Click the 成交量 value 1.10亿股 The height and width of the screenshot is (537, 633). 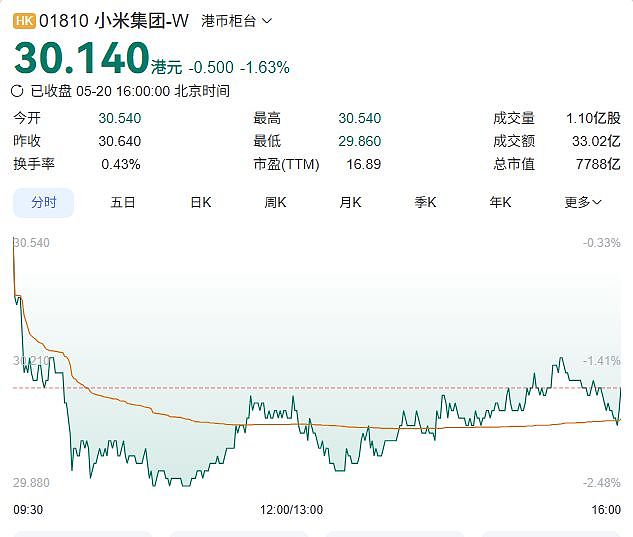(x=593, y=118)
